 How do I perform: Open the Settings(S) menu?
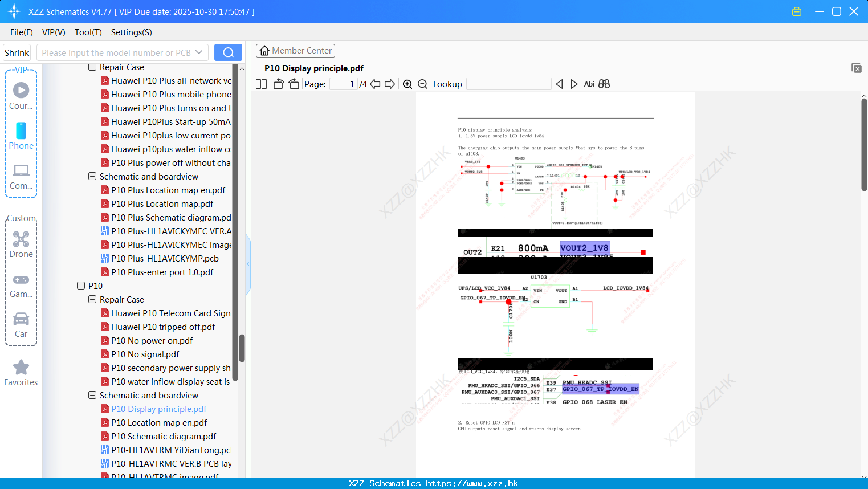132,32
